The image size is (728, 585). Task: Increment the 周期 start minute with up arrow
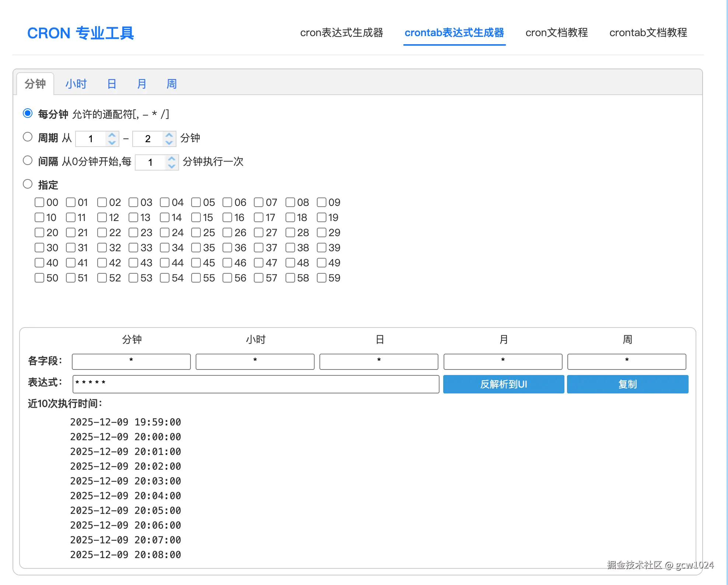[x=111, y=135]
